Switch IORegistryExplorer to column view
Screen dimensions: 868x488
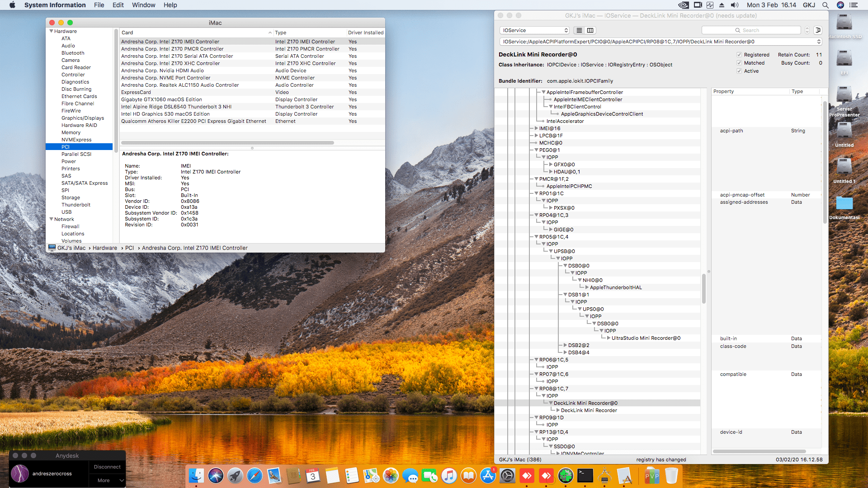pos(590,30)
